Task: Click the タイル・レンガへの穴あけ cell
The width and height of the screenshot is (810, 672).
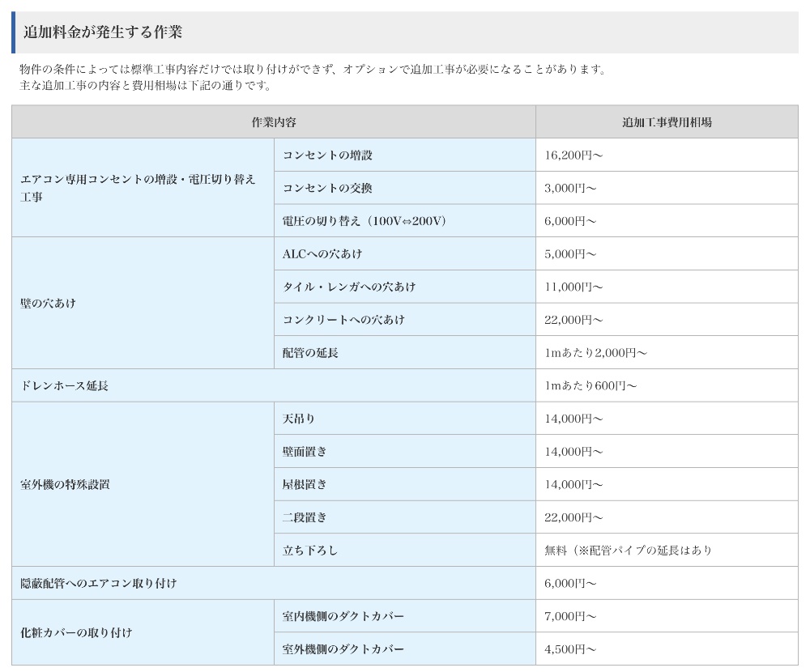Action: pos(348,287)
